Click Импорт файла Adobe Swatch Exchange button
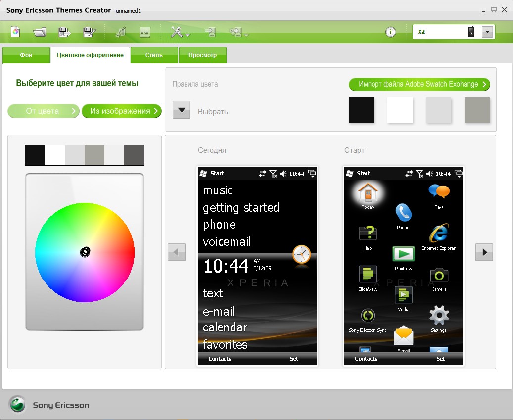 point(420,84)
